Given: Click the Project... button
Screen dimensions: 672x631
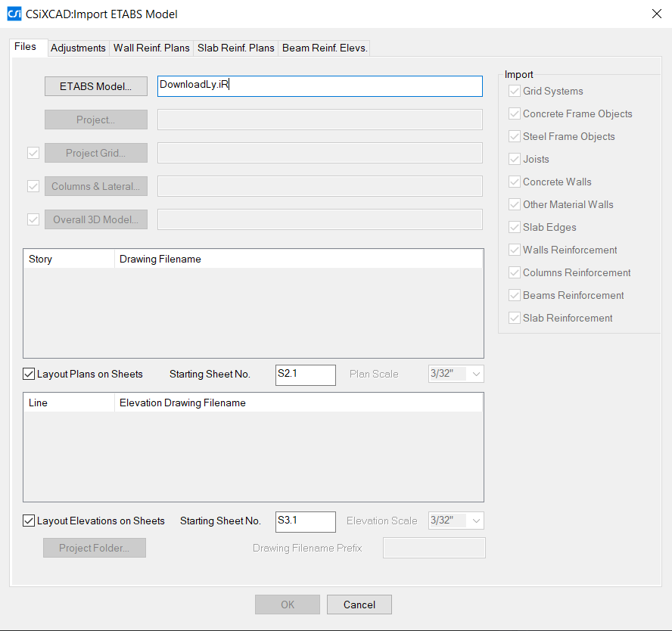Looking at the screenshot, I should point(96,120).
